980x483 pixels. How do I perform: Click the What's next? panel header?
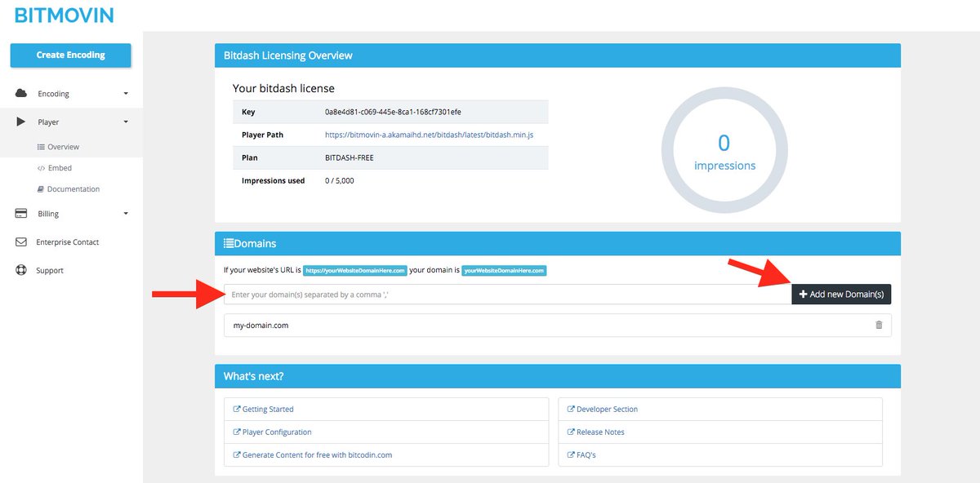pyautogui.click(x=558, y=376)
